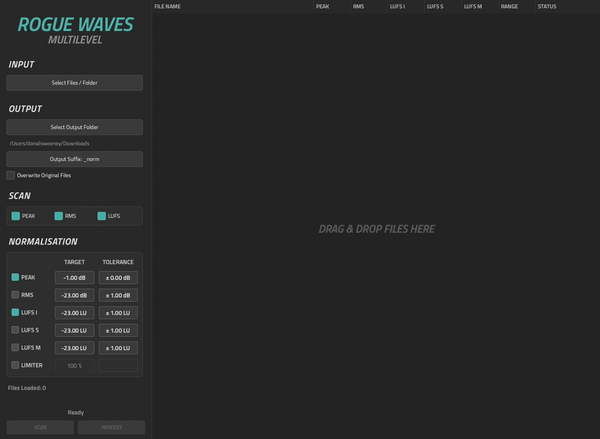
Task: Click the PROCESS button
Action: click(x=111, y=427)
